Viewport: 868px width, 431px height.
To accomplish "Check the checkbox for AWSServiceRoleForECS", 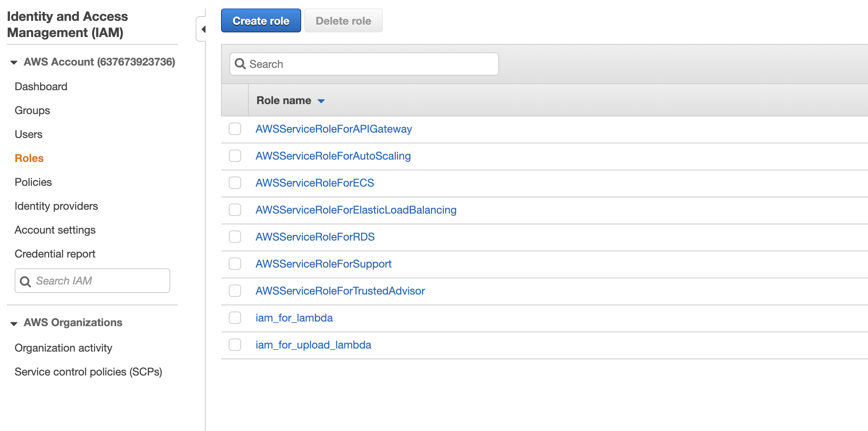I will click(235, 183).
